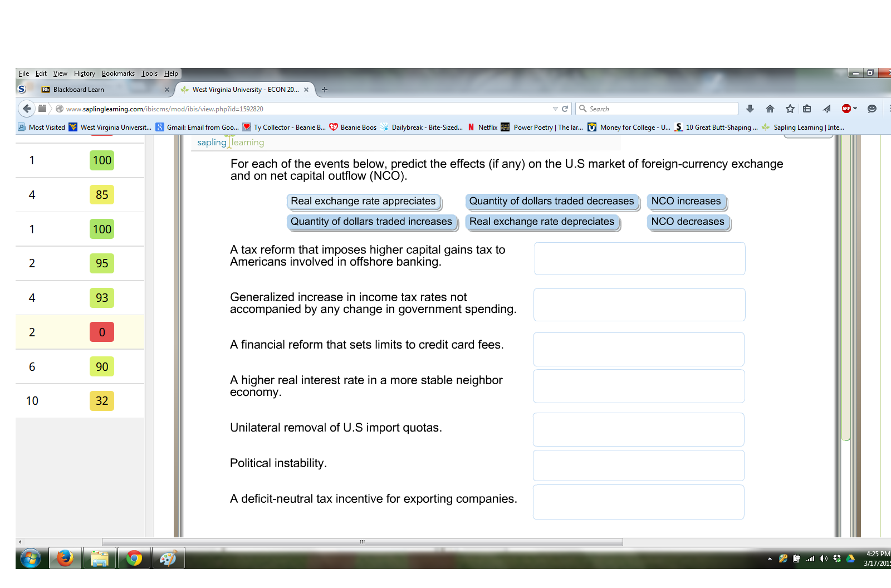The height and width of the screenshot is (588, 891).
Task: Open the Dailybreak bookmark
Action: pos(422,128)
